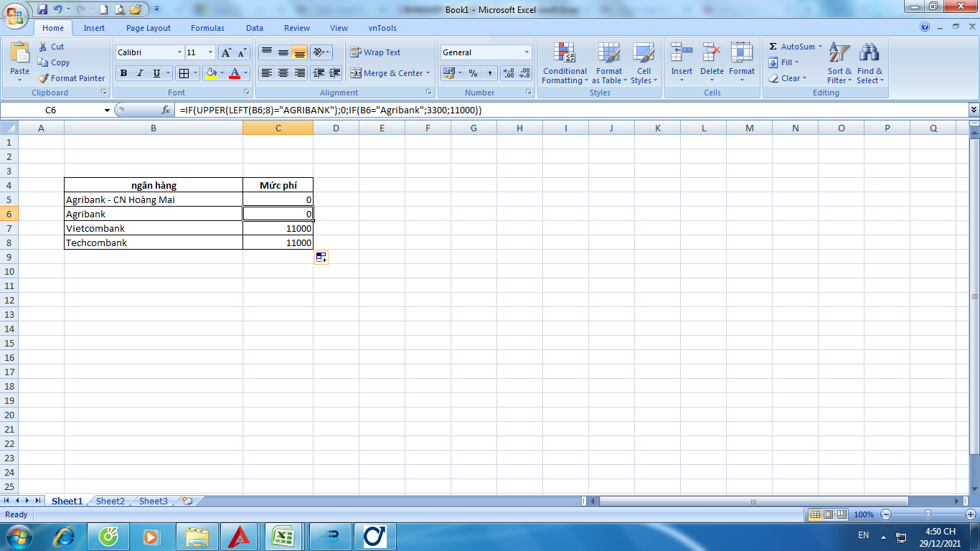Viewport: 980px width, 551px height.
Task: Open the Sheet2 worksheet tab
Action: pos(110,501)
